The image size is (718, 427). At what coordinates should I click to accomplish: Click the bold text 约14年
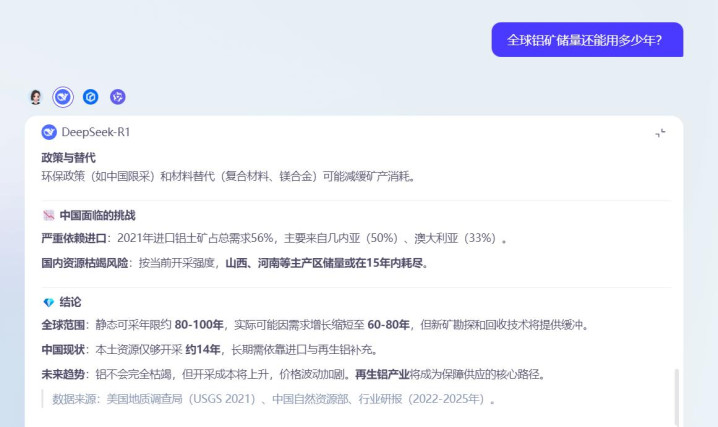(x=202, y=350)
